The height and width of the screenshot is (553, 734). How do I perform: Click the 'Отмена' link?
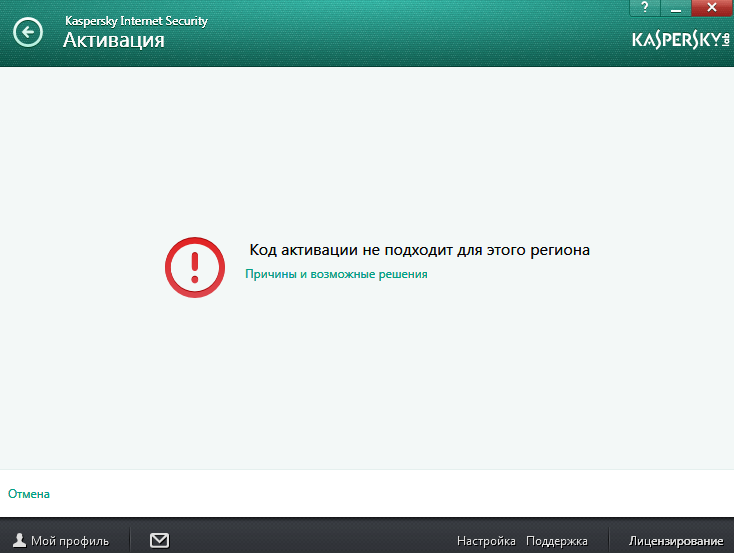coord(29,494)
